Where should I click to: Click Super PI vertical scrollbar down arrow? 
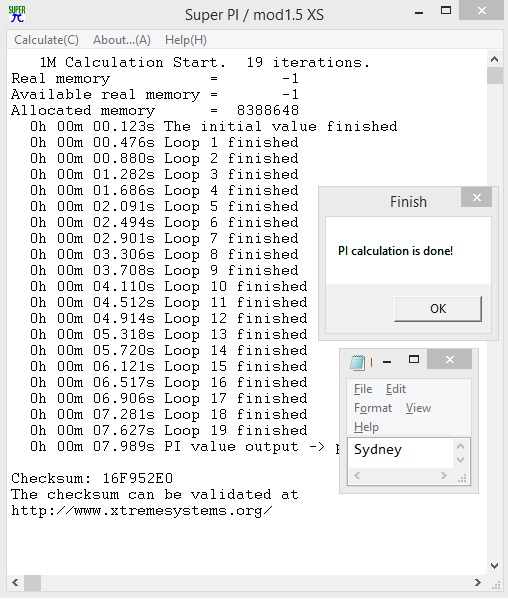pos(494,566)
